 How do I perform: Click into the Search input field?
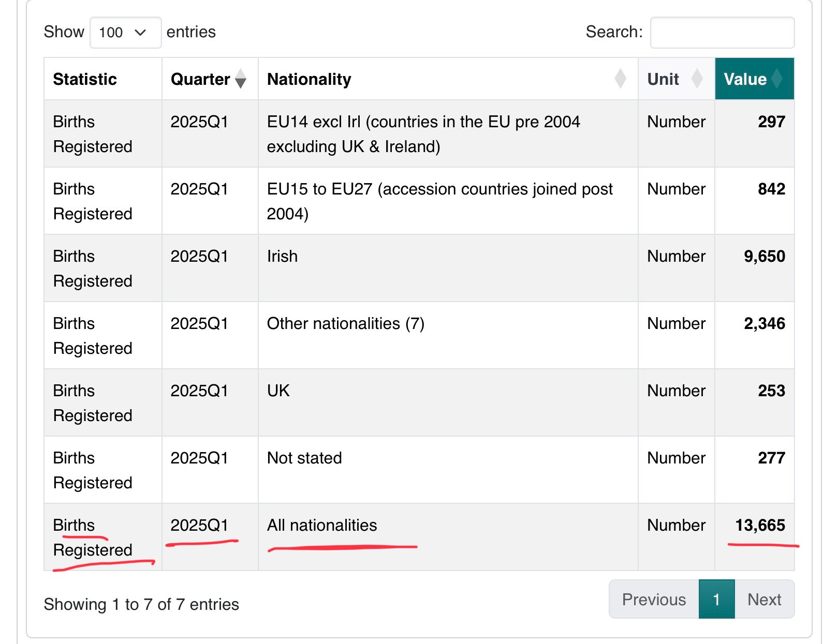click(722, 33)
